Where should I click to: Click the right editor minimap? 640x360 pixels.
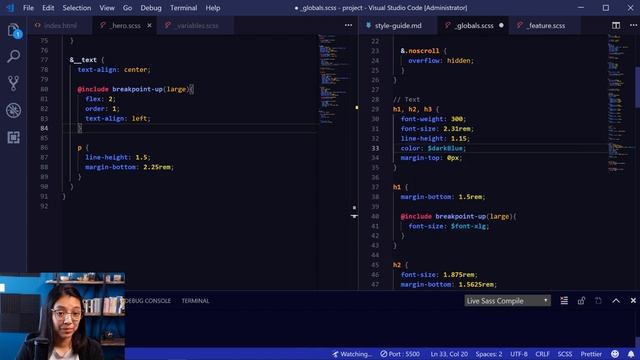(620, 102)
